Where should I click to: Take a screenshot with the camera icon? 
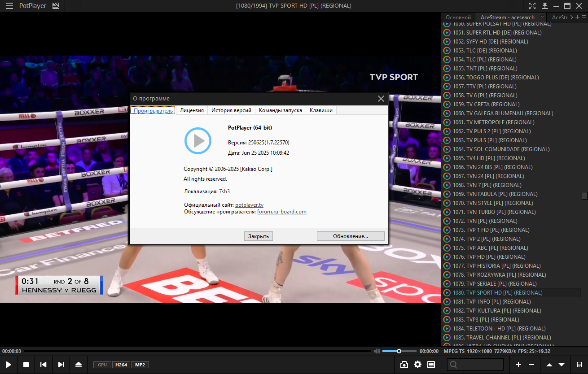[404, 365]
